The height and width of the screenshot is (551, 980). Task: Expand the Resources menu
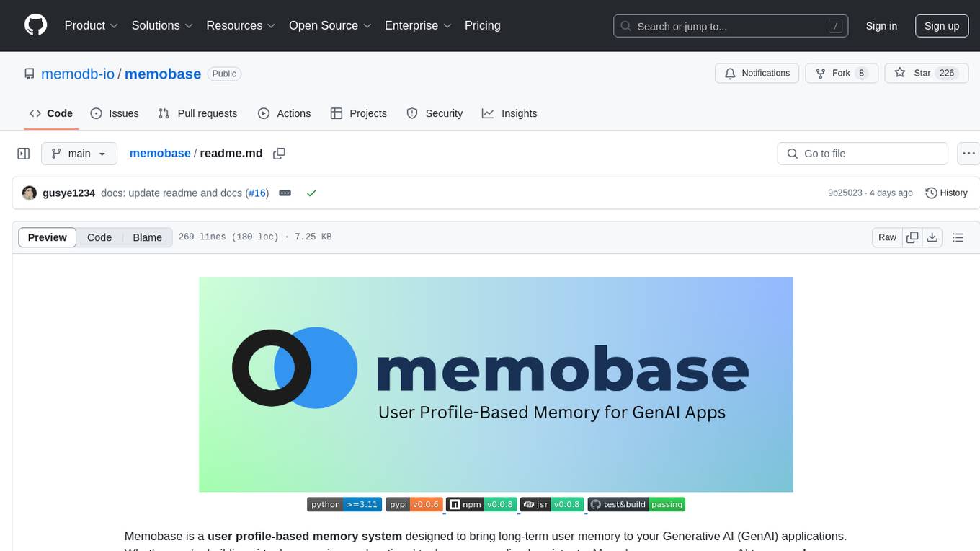point(241,25)
